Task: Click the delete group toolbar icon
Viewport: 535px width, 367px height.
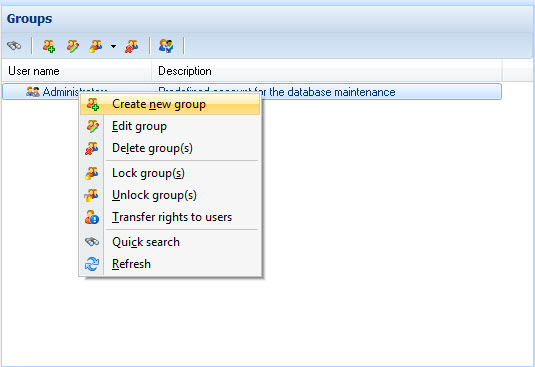Action: point(131,46)
